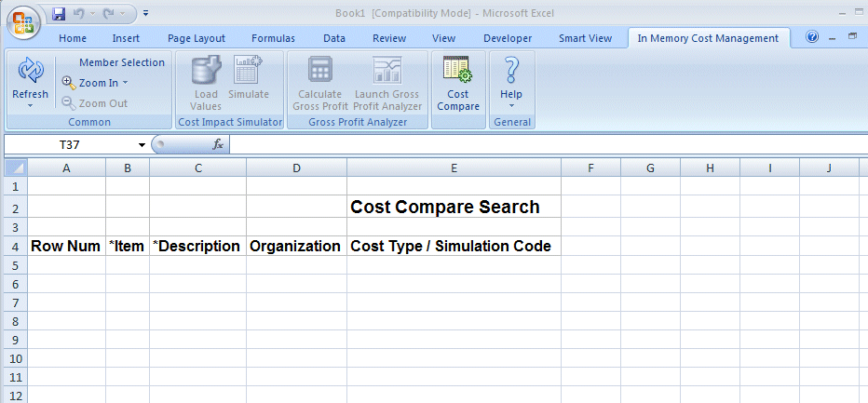Select column G header
The height and width of the screenshot is (403, 868).
(650, 168)
